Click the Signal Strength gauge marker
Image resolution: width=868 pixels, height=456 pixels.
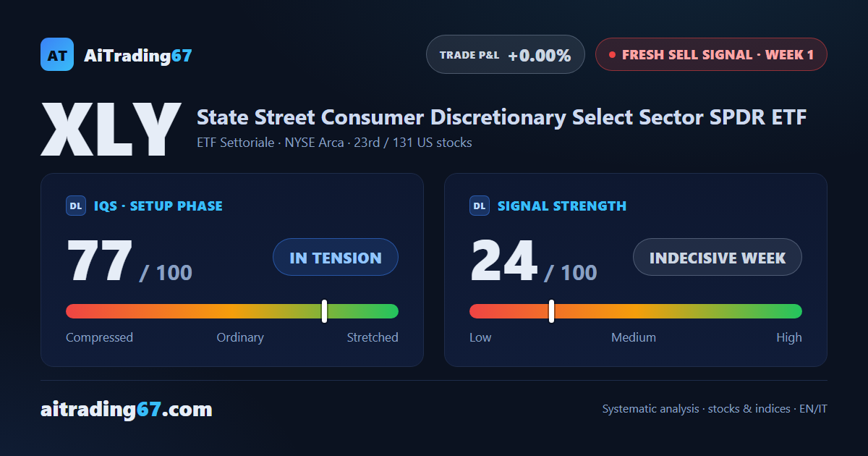tap(551, 311)
